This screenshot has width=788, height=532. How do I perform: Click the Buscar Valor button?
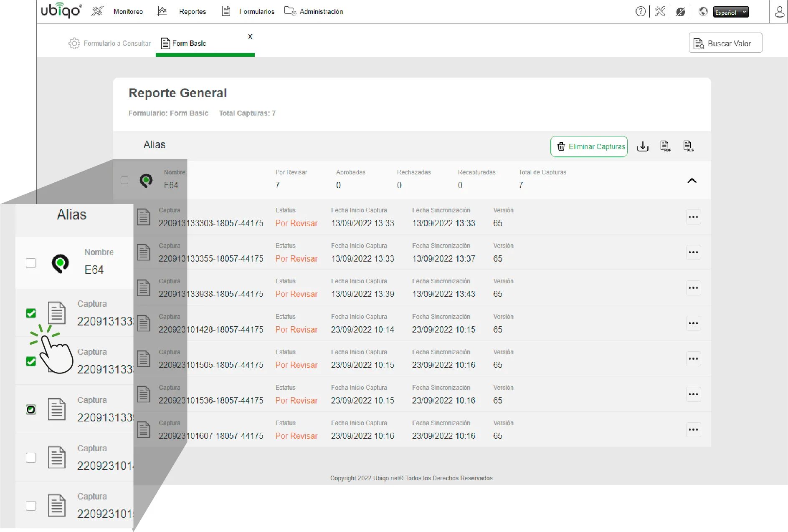725,43
